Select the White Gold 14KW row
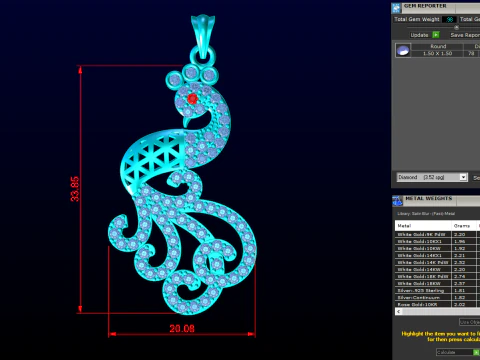The height and width of the screenshot is (360, 480). (436, 269)
